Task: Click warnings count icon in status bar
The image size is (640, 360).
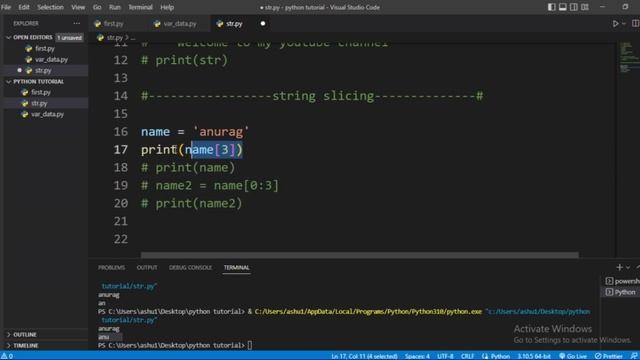Action: pos(7,356)
